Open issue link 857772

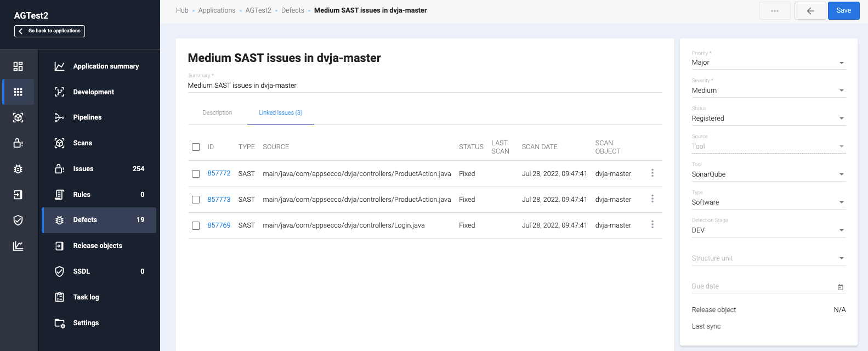[219, 173]
